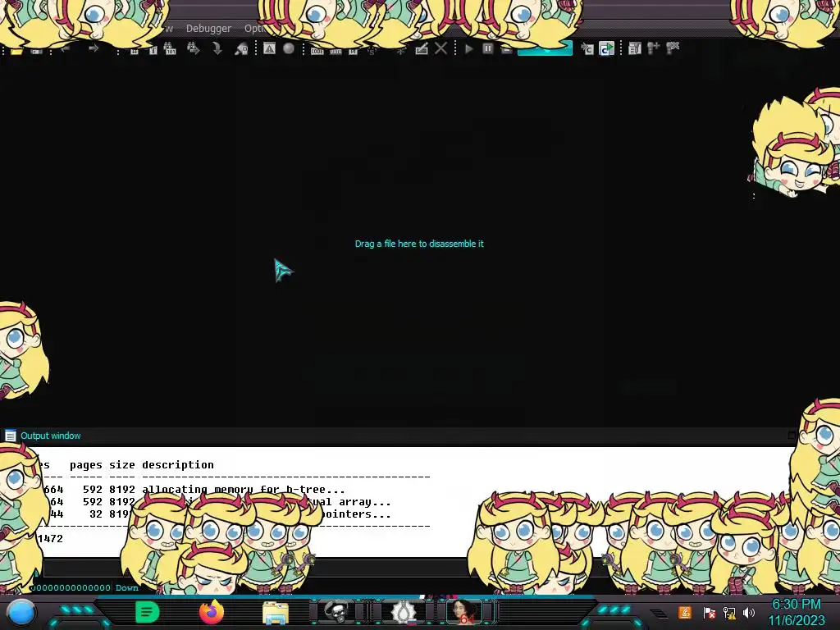Click 'allocating memory for b-tree...' output line
The height and width of the screenshot is (630, 840).
click(x=243, y=489)
